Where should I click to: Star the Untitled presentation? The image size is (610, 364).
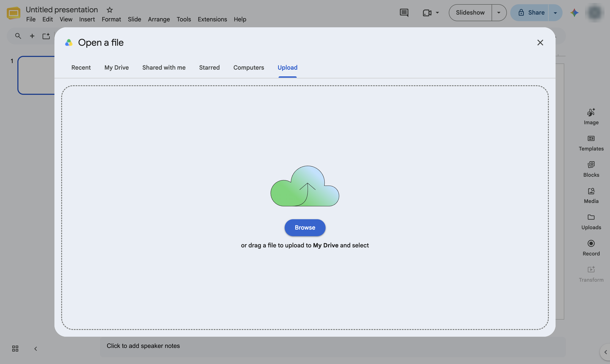(110, 10)
